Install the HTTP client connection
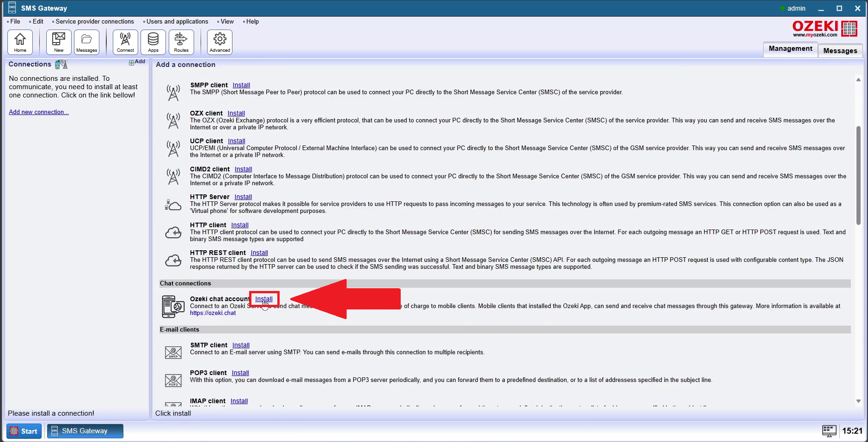868x442 pixels. (240, 225)
